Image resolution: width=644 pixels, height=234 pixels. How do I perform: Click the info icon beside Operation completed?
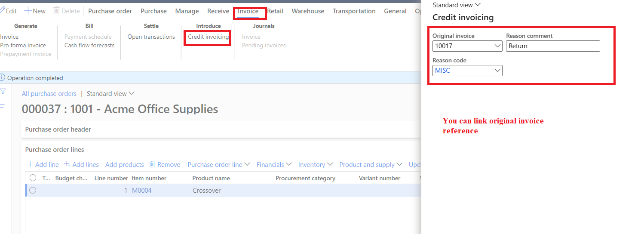click(3, 78)
